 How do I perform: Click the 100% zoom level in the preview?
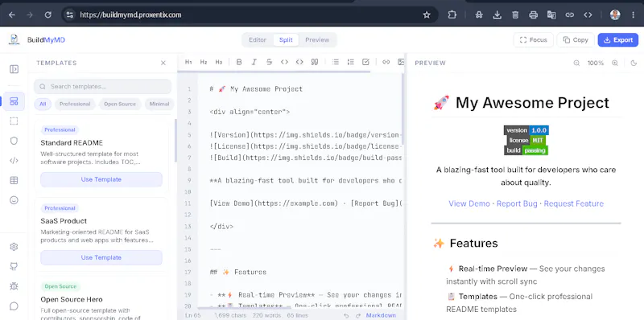coord(596,64)
